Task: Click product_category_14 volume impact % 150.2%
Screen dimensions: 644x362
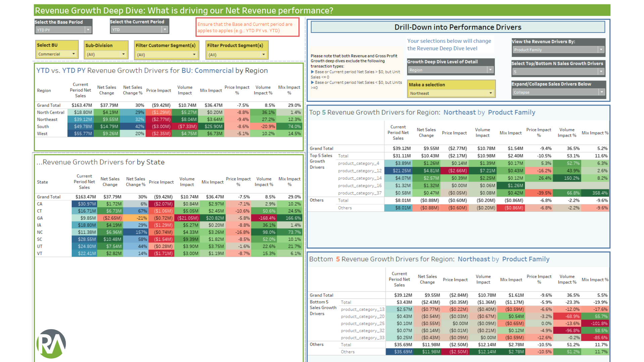Action: (567, 178)
